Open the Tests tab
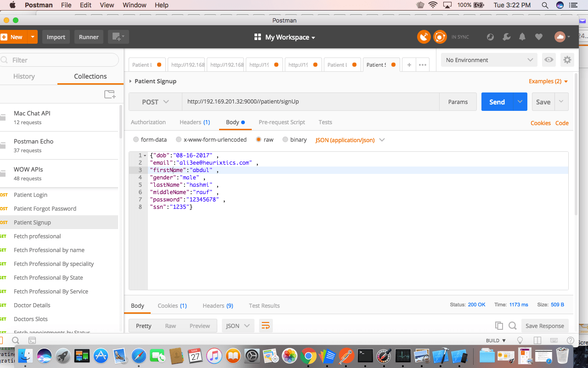The image size is (588, 368). [325, 122]
